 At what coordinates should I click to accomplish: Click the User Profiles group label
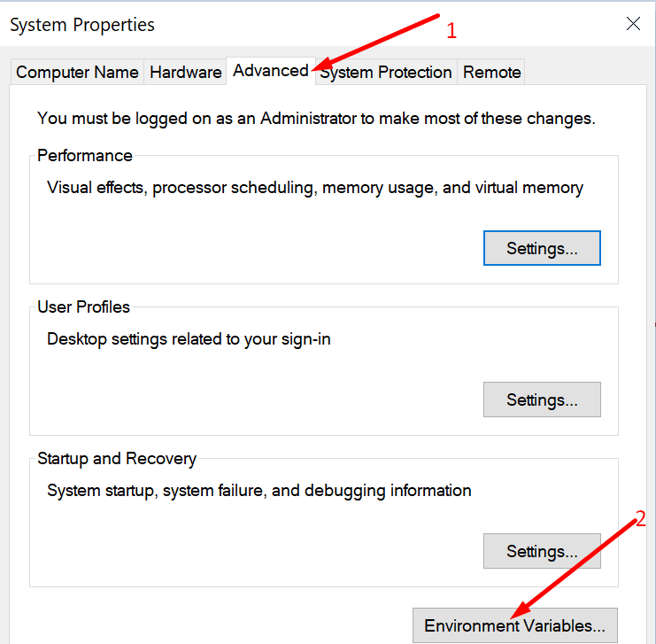click(x=83, y=306)
